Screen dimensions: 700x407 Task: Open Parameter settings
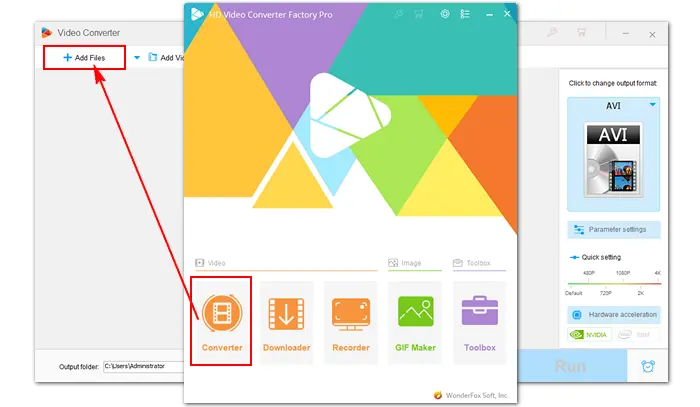pos(614,229)
